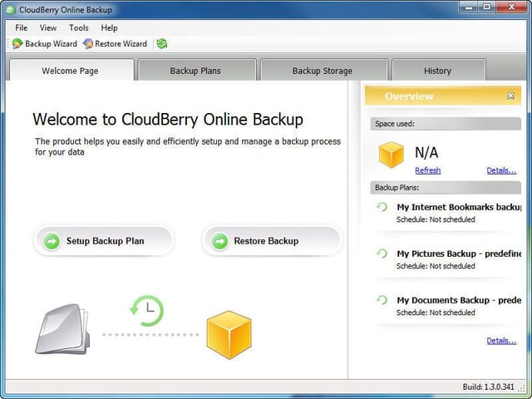Switch to the Backup Plans tab
The image size is (532, 399).
pyautogui.click(x=197, y=70)
